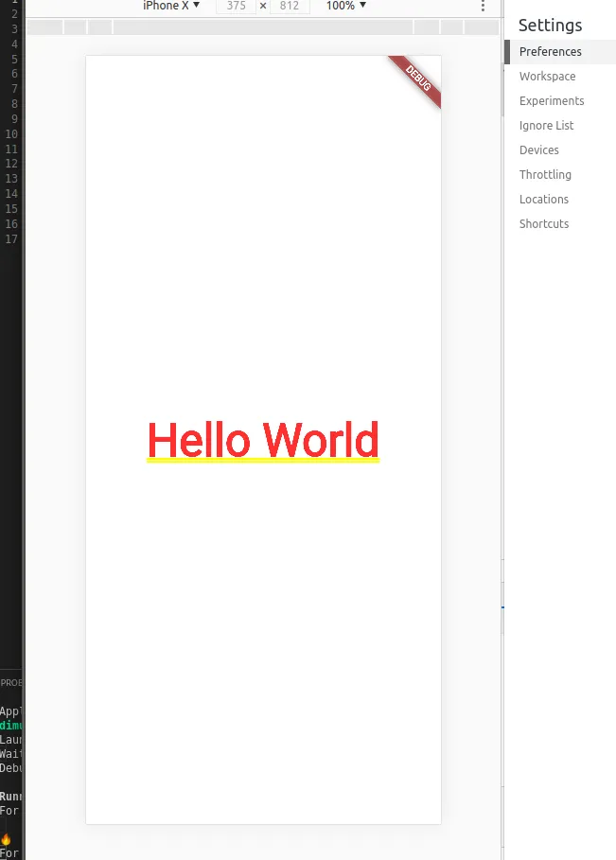Select the Preferences settings tab
616x860 pixels.
pyautogui.click(x=560, y=51)
